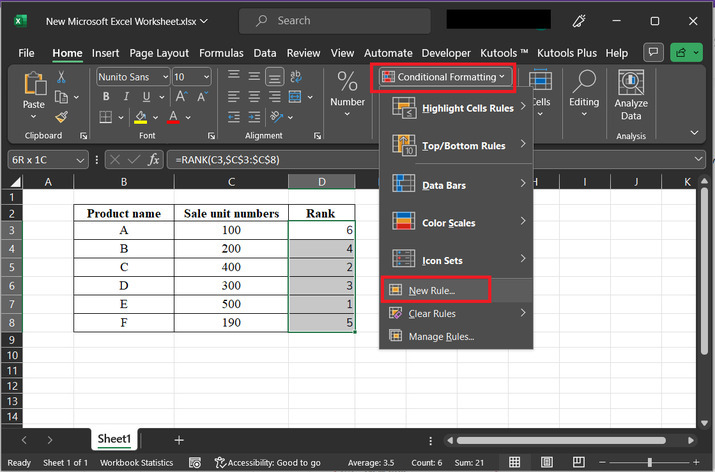Click the Insert Function fx icon

click(x=153, y=159)
